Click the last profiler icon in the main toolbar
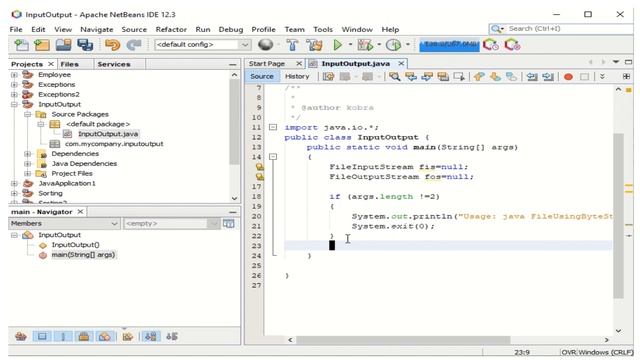This screenshot has width=640, height=360. click(x=512, y=45)
